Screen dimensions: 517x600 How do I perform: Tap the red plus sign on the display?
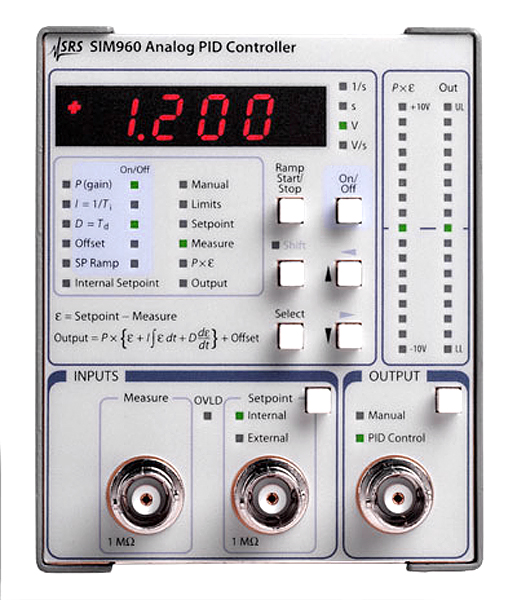pos(74,108)
